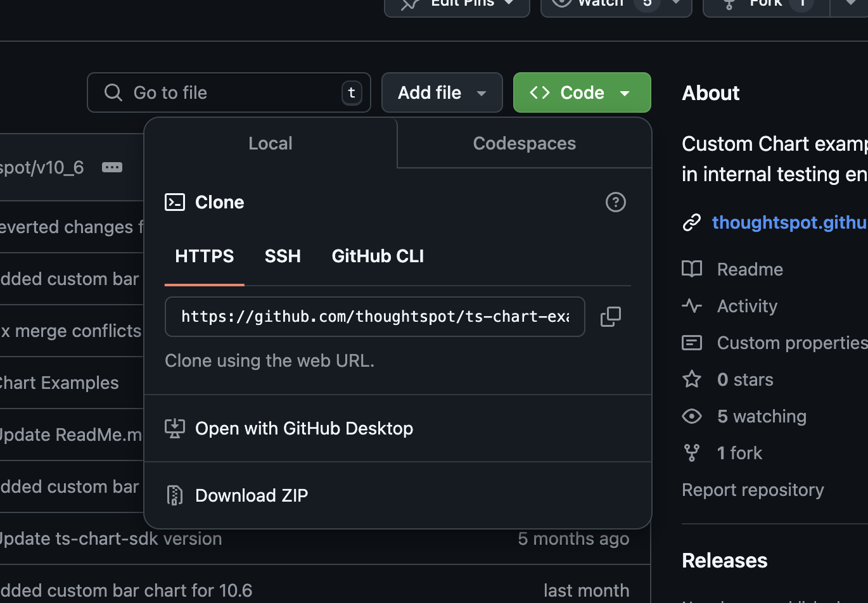View the 0 stars link
Viewport: 868px width, 603px height.
(745, 379)
